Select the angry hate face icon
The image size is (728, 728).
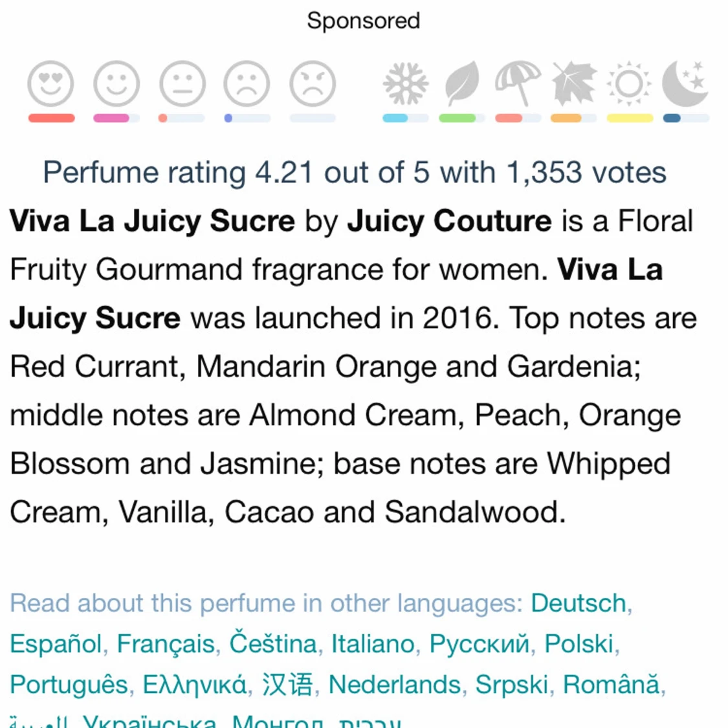(313, 84)
